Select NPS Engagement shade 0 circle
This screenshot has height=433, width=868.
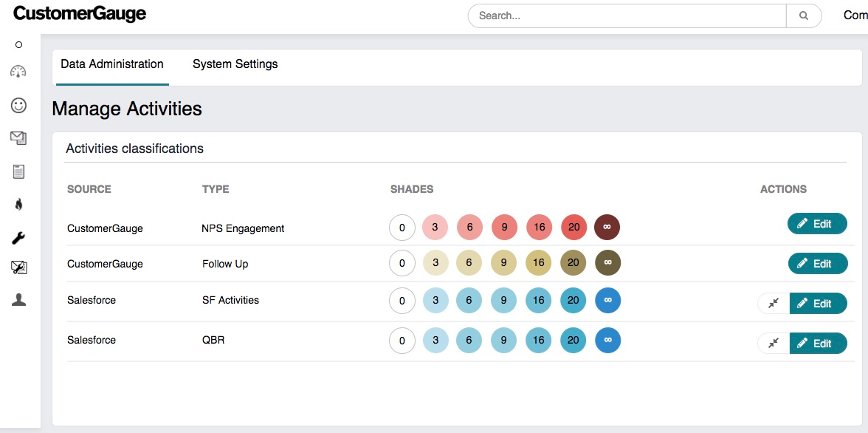pos(402,228)
